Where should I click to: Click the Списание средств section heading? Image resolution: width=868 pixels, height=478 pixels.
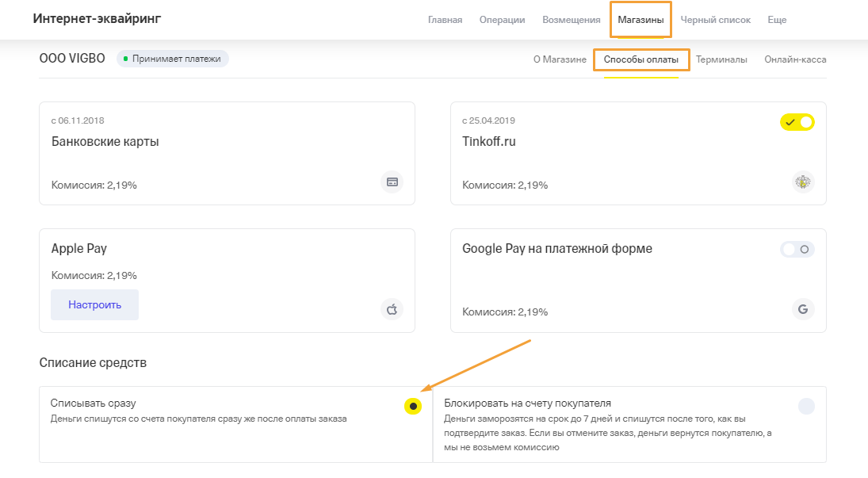tap(93, 363)
